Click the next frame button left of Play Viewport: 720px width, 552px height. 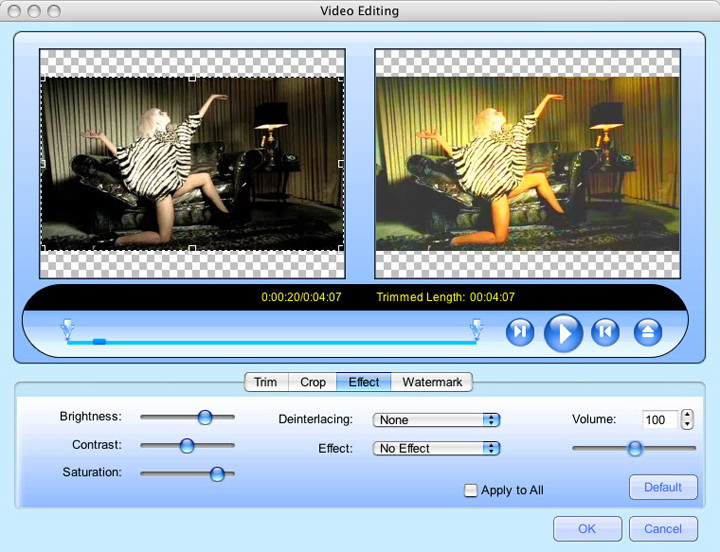[520, 332]
